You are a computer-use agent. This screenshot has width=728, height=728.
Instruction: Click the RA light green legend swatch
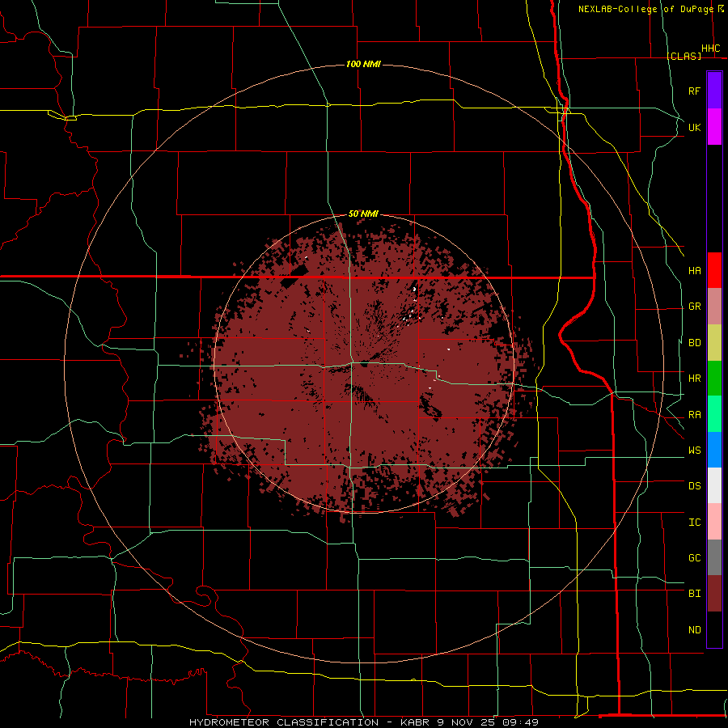coord(714,414)
